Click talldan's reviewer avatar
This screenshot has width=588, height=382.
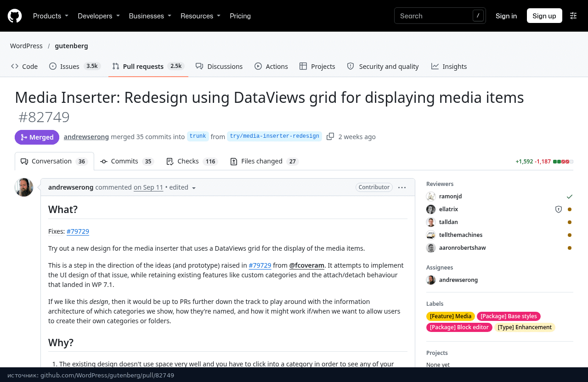(431, 222)
